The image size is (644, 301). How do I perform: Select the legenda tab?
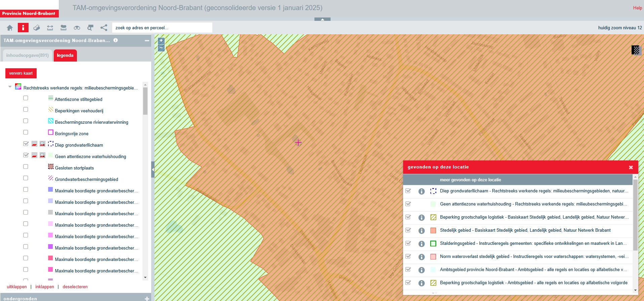[65, 55]
